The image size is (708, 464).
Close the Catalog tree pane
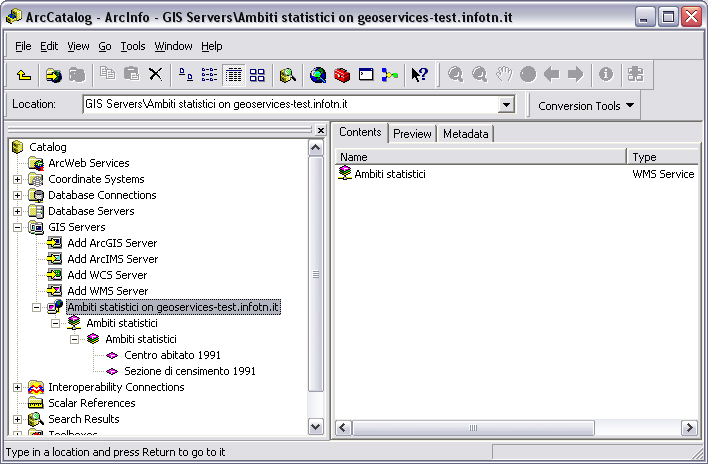click(321, 130)
